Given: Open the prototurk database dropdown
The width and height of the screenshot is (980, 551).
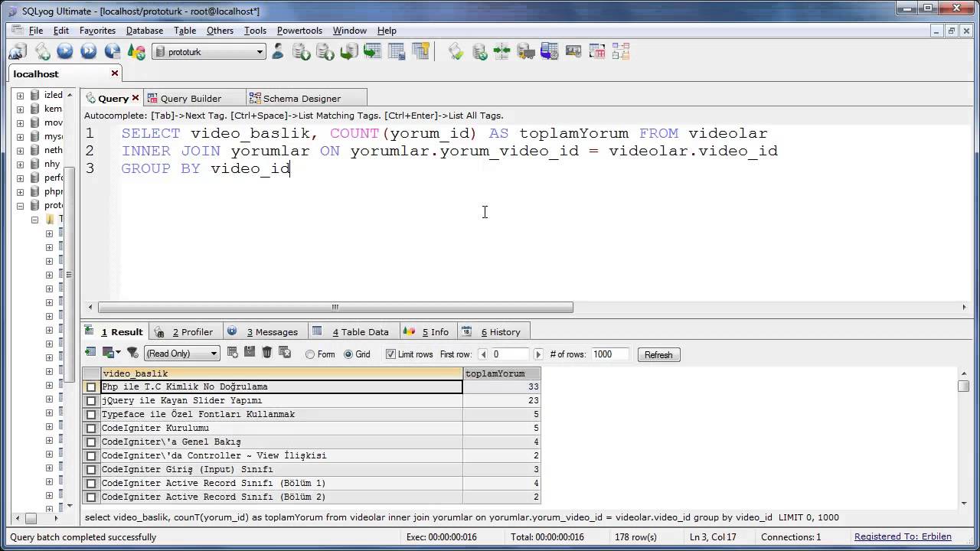Looking at the screenshot, I should pyautogui.click(x=260, y=52).
